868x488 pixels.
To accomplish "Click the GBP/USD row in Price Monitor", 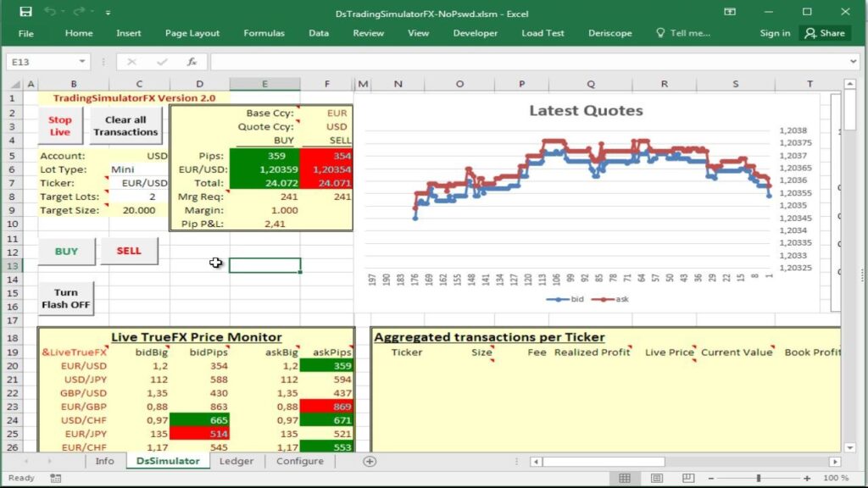I will point(197,393).
